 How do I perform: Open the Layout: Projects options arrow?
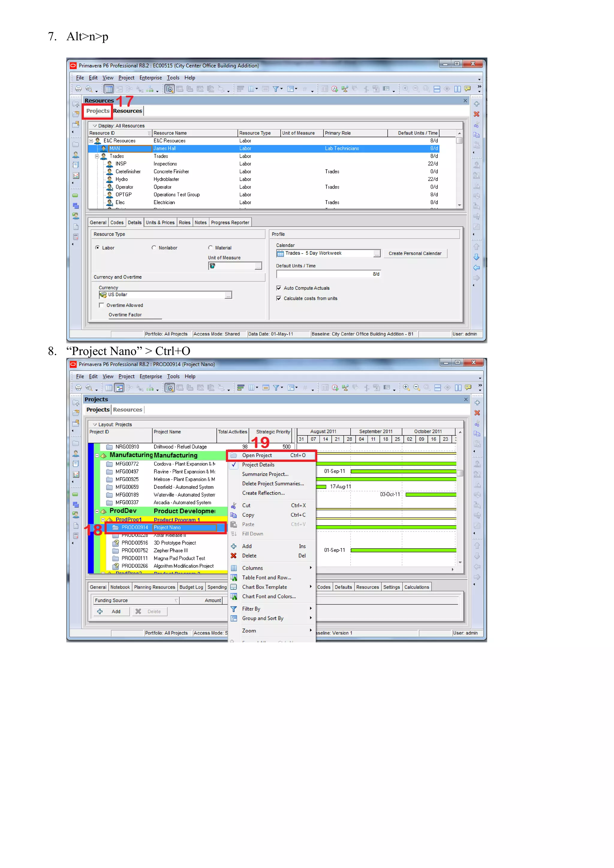[x=95, y=424]
